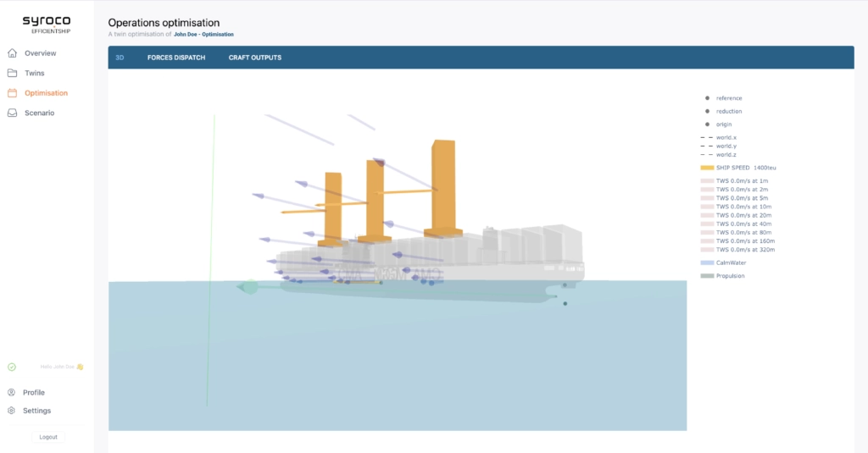Click the Twins folder icon
The width and height of the screenshot is (868, 453).
pos(12,73)
